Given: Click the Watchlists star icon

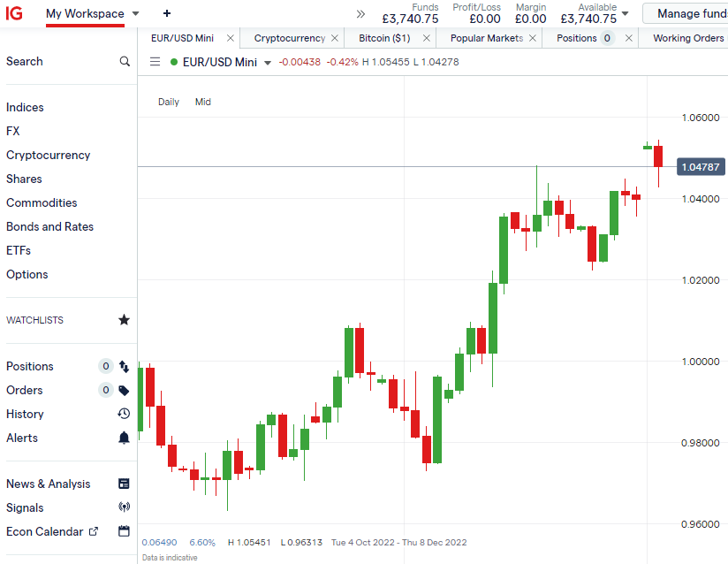Looking at the screenshot, I should [124, 320].
